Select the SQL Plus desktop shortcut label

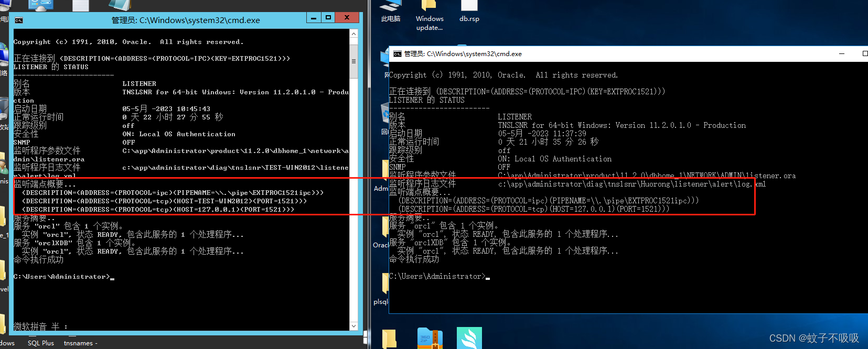click(41, 343)
